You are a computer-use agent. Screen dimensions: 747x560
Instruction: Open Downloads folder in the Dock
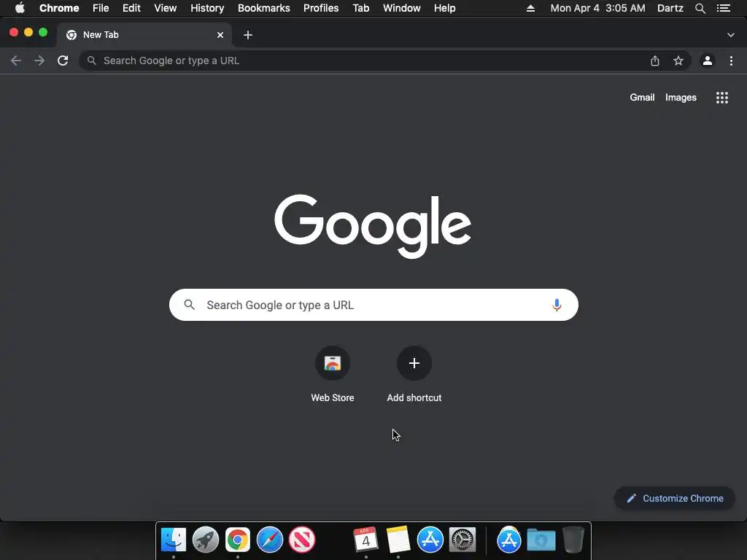point(541,540)
